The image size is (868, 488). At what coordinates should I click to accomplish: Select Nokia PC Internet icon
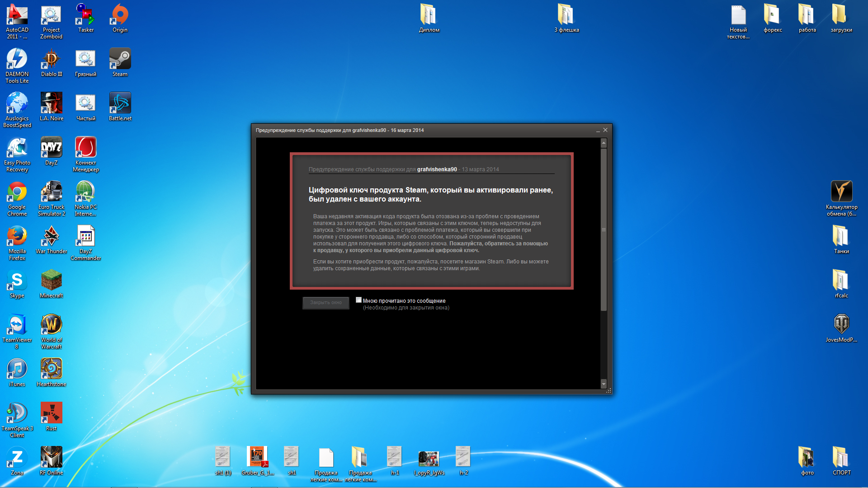[x=86, y=198]
